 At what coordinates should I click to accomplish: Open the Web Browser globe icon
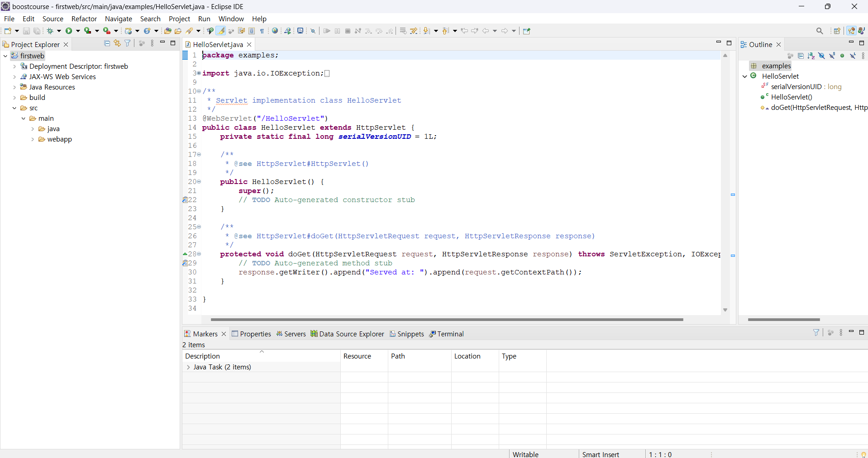click(275, 31)
